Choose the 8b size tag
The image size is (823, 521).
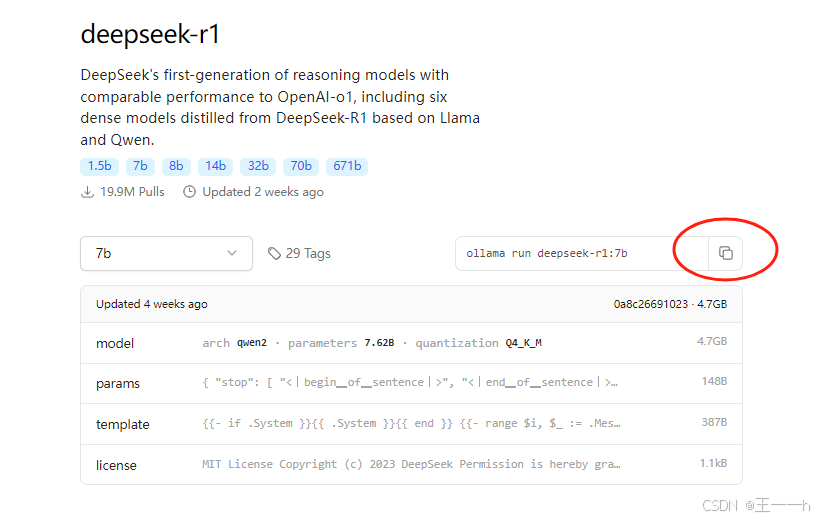point(176,166)
